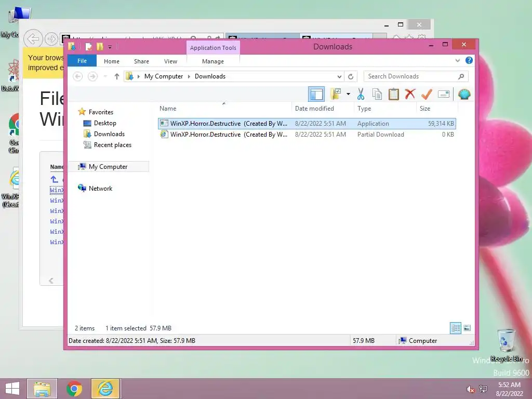The height and width of the screenshot is (399, 532).
Task: Open Explorer help question mark icon
Action: (x=469, y=60)
